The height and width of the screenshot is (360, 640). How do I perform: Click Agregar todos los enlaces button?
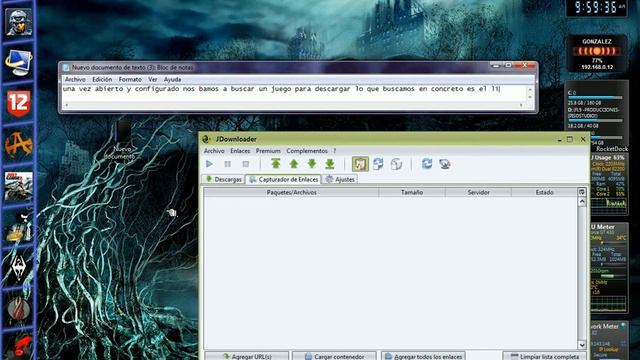[423, 356]
